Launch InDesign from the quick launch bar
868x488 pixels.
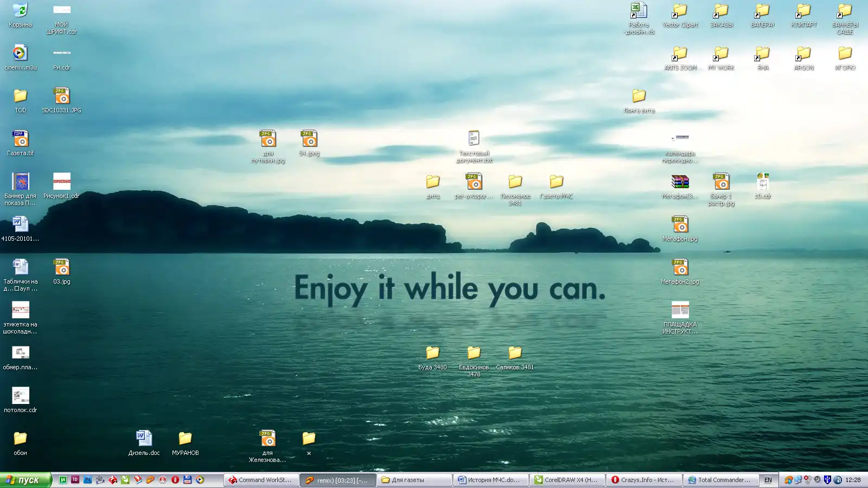click(x=75, y=480)
